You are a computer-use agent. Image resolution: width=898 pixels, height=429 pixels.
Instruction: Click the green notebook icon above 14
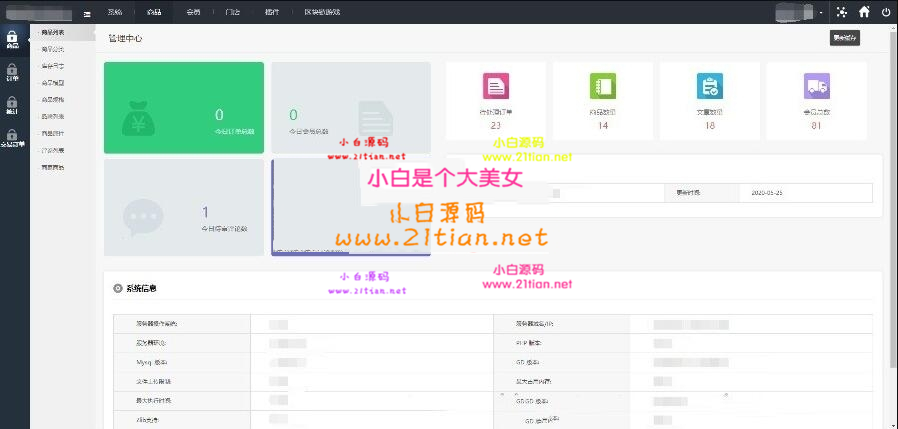[x=602, y=86]
